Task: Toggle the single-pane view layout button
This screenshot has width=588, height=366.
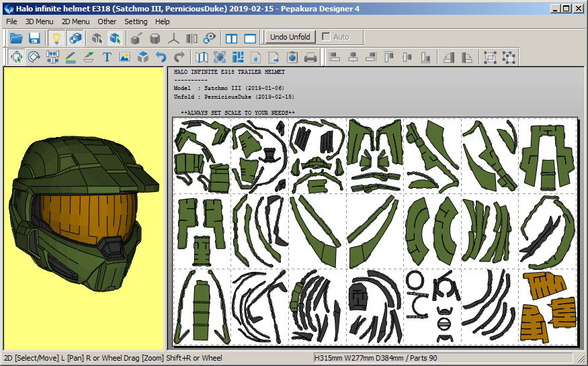Action: (250, 38)
